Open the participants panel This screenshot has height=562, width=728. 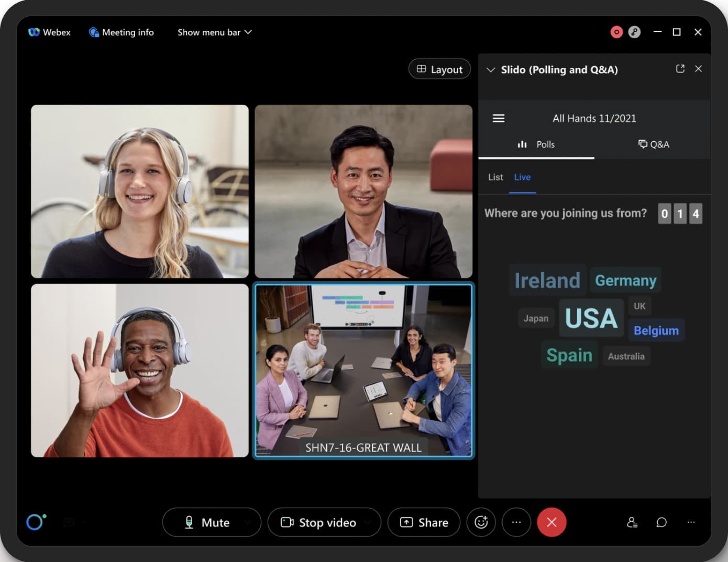point(632,522)
